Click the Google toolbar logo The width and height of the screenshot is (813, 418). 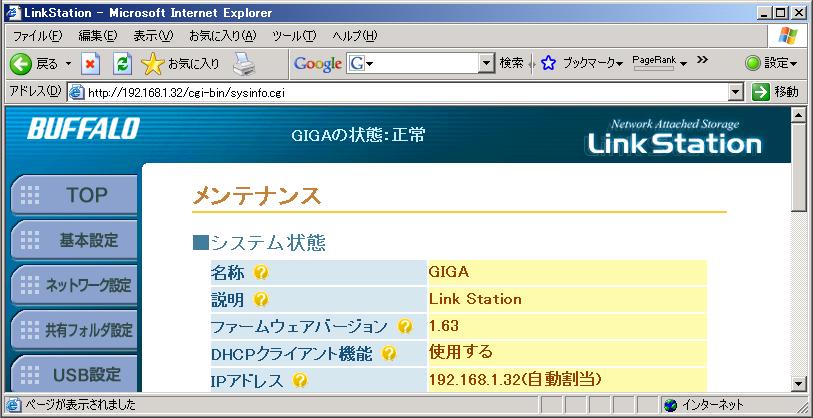tap(317, 64)
